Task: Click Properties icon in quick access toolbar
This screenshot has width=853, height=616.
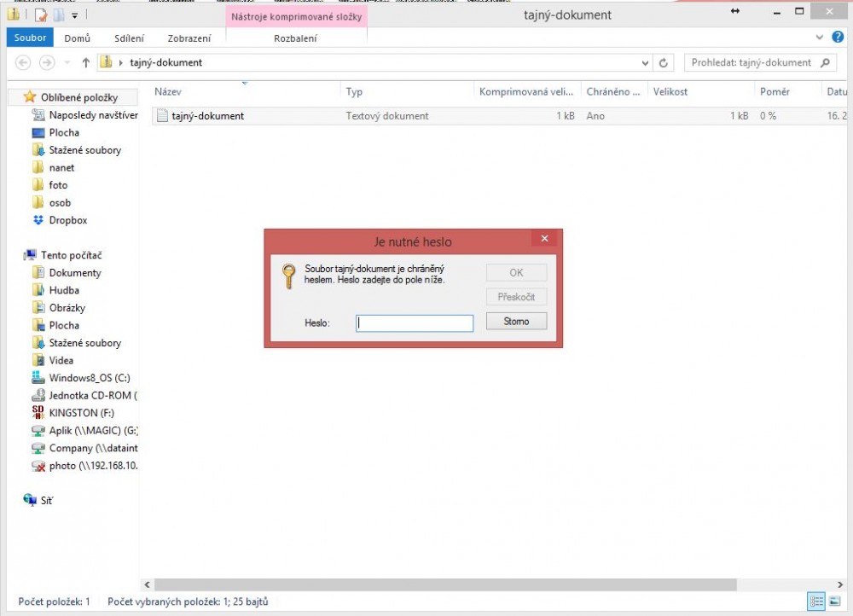Action: (x=41, y=15)
